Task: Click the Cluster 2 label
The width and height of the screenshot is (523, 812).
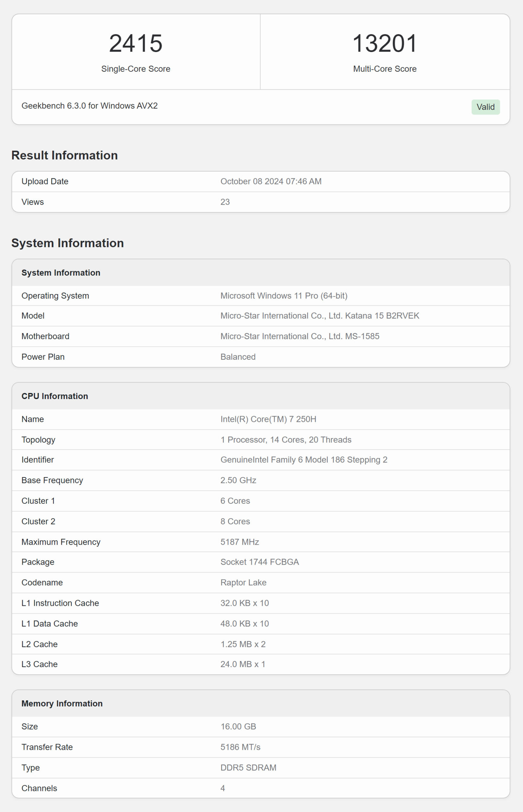Action: point(38,521)
